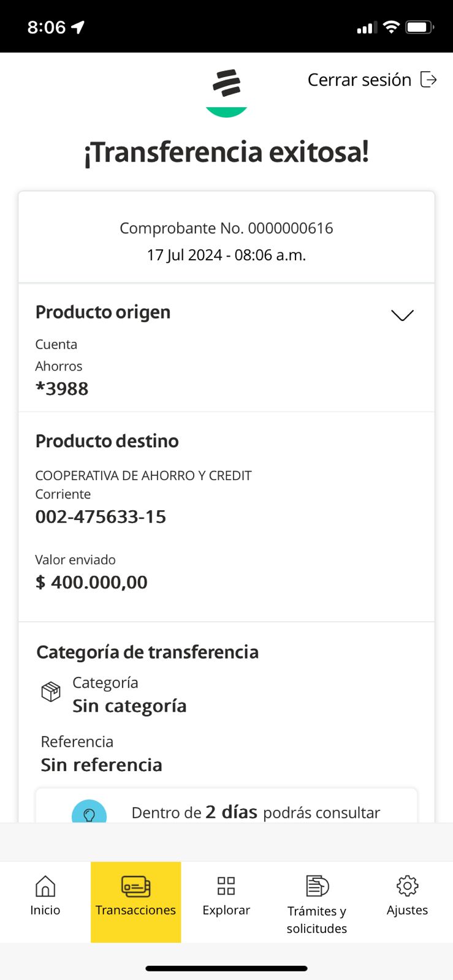Tap the Explorar grid icon
453x980 pixels.
226,886
